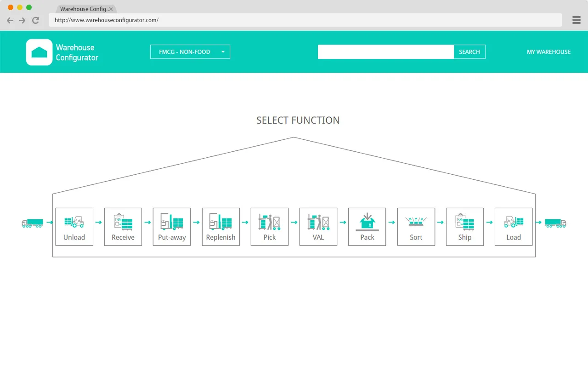This screenshot has height=372, width=588.
Task: Select the Replenish function icon
Action: (x=220, y=226)
